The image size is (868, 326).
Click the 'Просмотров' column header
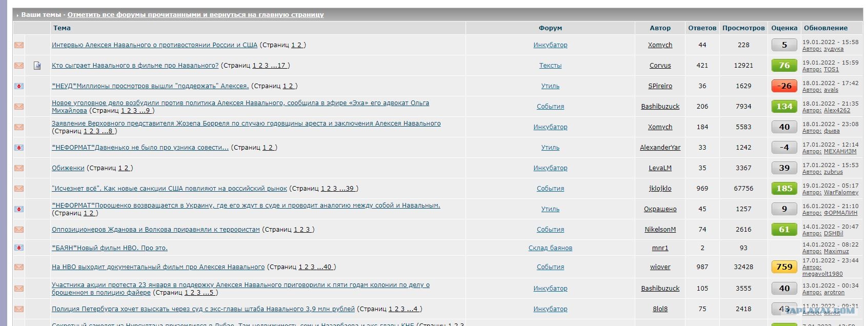pos(743,28)
